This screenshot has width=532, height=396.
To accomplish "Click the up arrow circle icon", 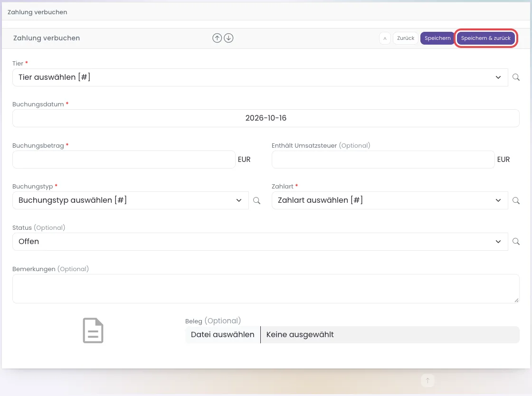I will click(217, 38).
